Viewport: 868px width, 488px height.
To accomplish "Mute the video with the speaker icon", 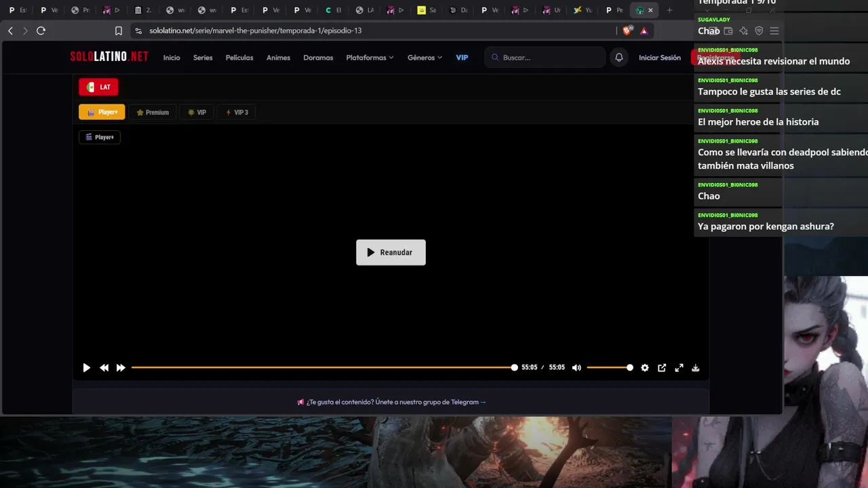I will [x=576, y=367].
